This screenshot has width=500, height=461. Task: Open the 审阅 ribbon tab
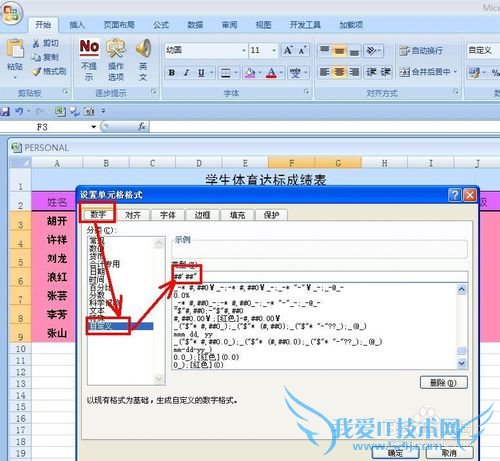(229, 25)
